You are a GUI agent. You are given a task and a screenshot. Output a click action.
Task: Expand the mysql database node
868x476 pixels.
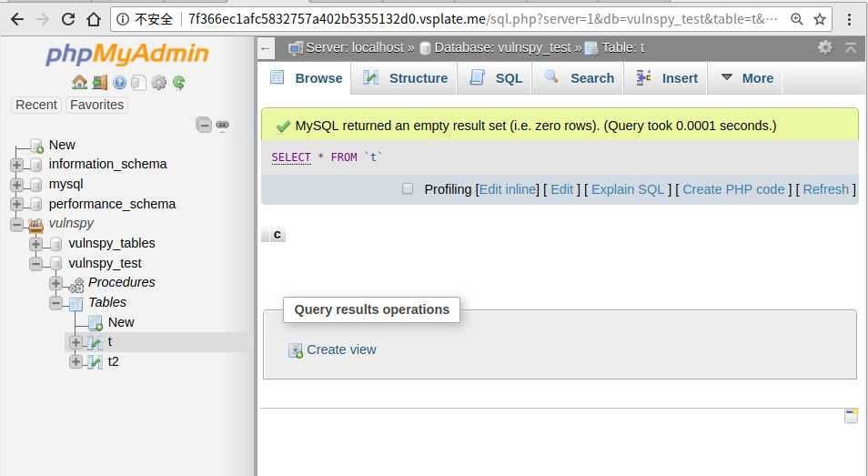point(16,185)
